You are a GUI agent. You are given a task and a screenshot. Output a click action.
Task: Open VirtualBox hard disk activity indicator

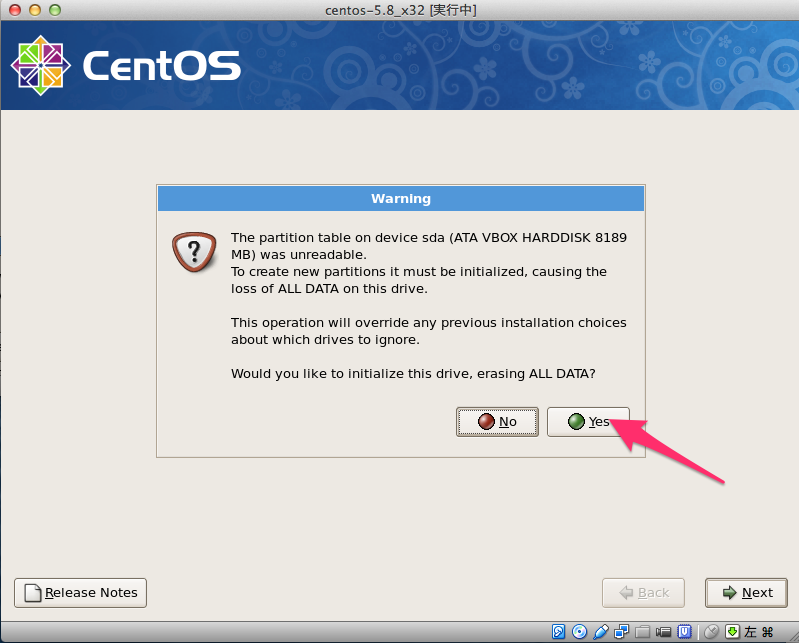(558, 632)
